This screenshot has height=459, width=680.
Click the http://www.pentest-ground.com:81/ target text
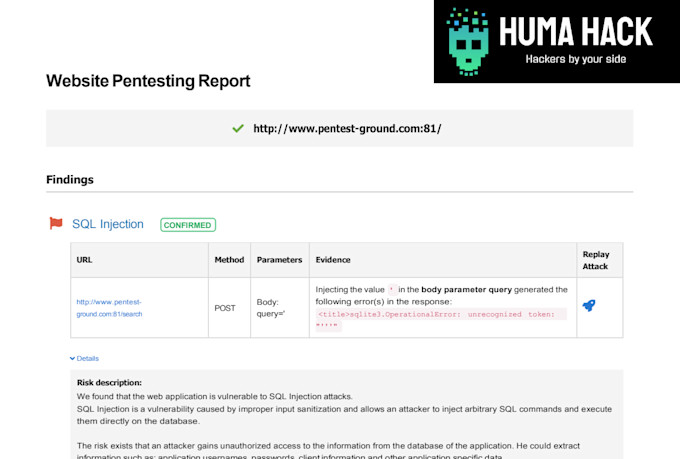[x=347, y=128]
